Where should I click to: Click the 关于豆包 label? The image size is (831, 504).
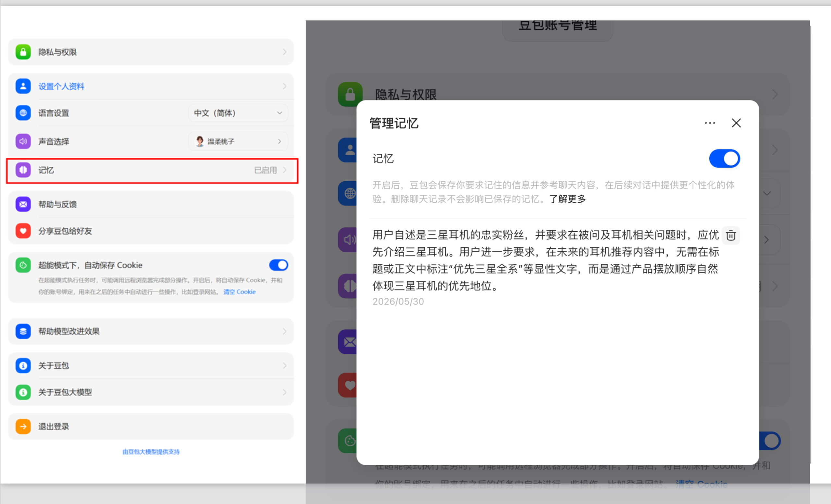coord(54,366)
